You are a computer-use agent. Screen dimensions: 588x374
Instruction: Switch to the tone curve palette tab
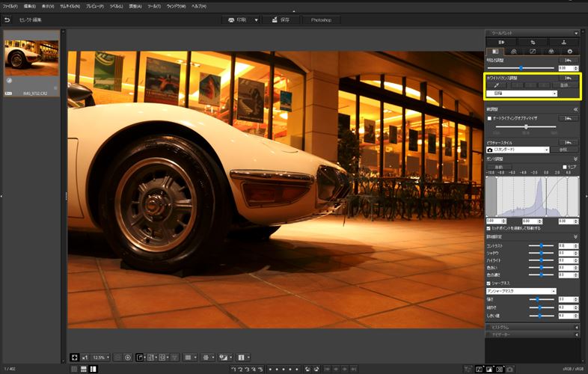[533, 52]
